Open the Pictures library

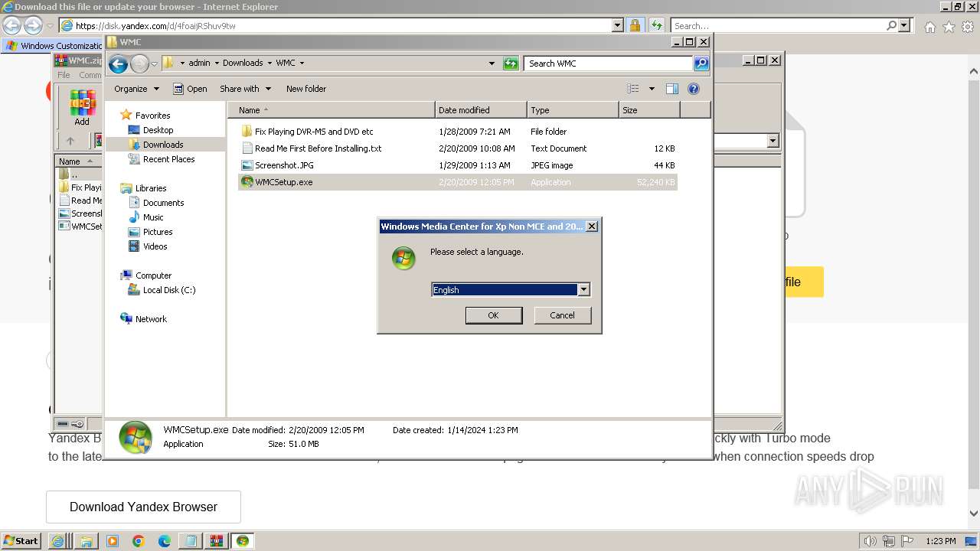click(158, 232)
